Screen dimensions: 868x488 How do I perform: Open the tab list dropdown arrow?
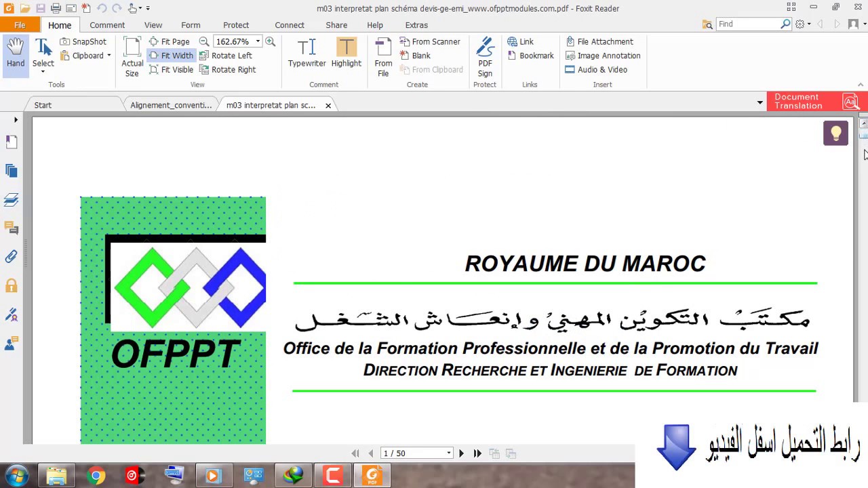click(x=759, y=102)
